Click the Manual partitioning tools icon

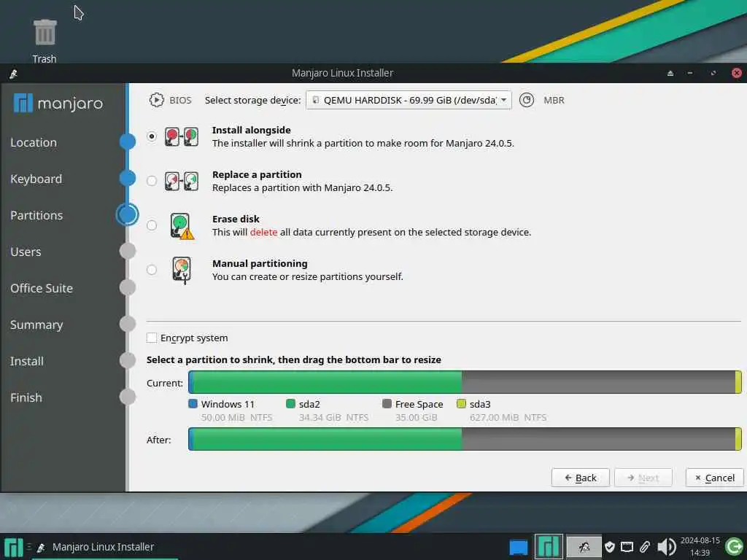pos(182,271)
